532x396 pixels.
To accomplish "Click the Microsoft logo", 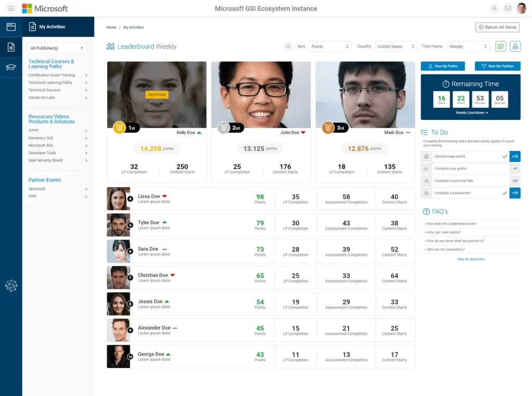I will pyautogui.click(x=45, y=8).
